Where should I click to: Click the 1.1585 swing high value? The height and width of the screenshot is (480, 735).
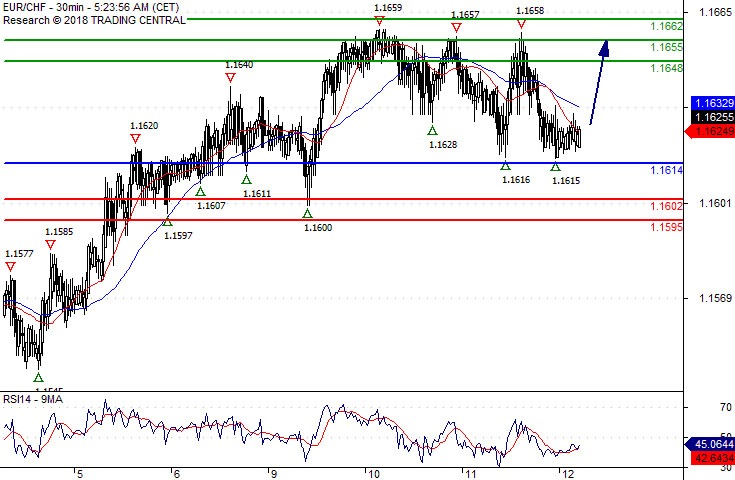click(59, 232)
